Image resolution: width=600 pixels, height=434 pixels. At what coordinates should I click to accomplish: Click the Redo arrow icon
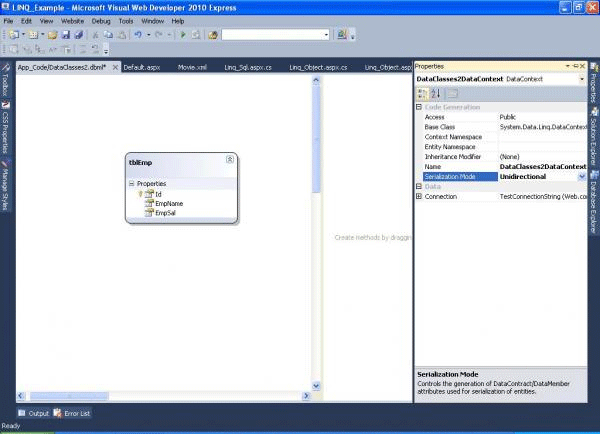click(159, 35)
